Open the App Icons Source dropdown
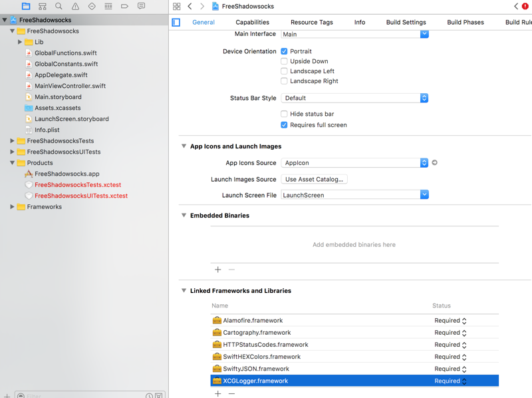532x398 pixels. (x=424, y=162)
